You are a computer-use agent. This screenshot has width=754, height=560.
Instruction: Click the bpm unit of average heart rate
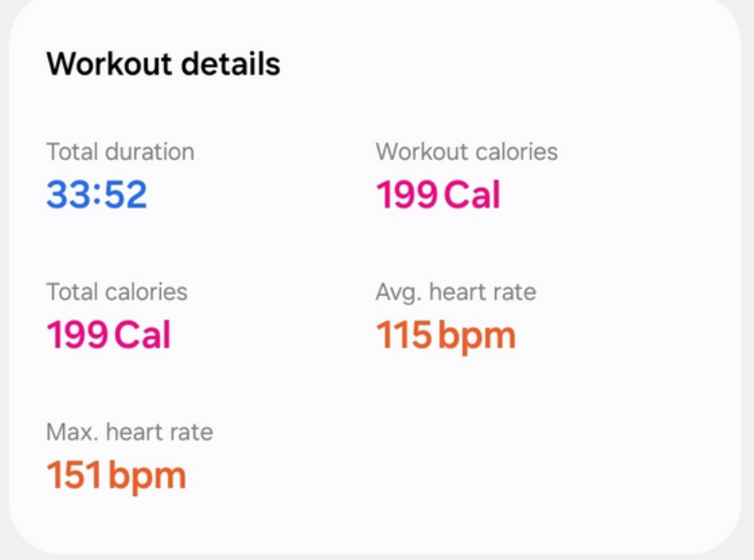(x=477, y=338)
